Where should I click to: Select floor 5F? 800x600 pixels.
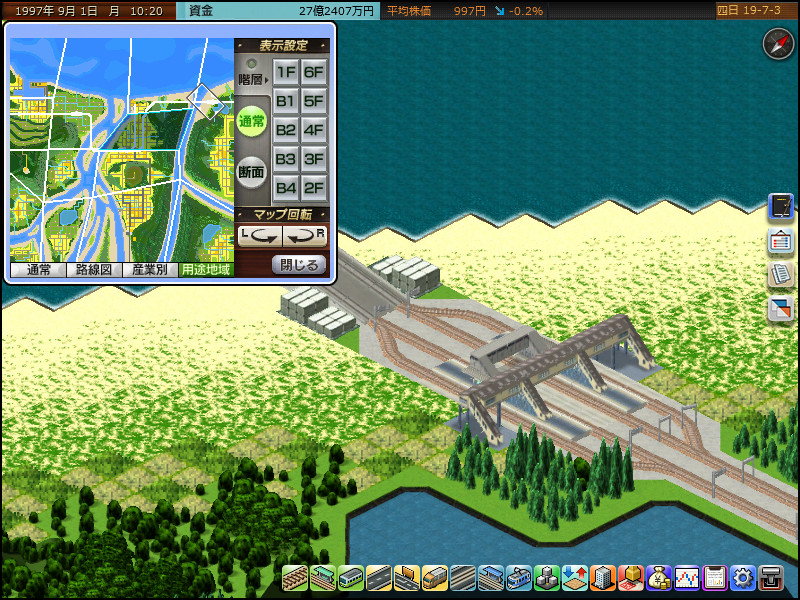pos(313,101)
